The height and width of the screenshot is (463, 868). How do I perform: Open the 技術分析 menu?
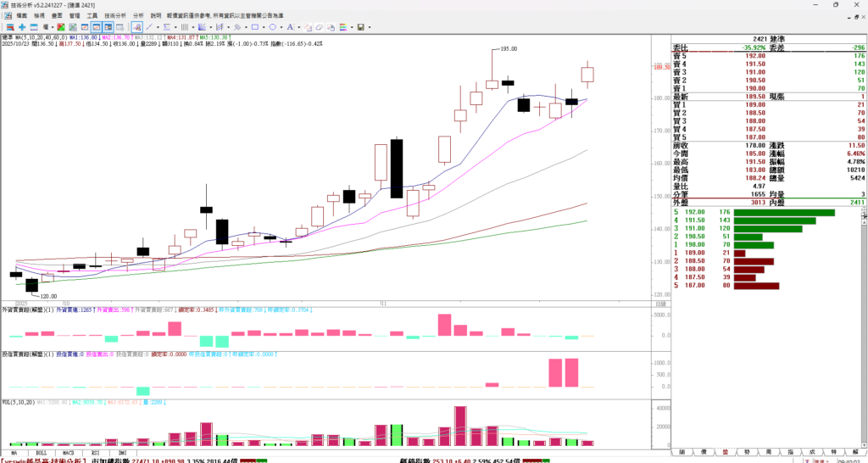coord(115,16)
